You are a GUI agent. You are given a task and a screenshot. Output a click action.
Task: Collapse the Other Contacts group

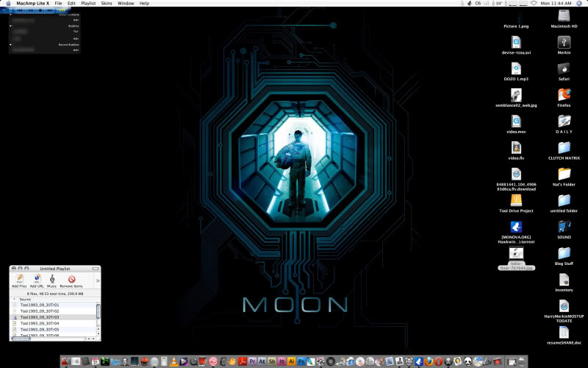10,15
